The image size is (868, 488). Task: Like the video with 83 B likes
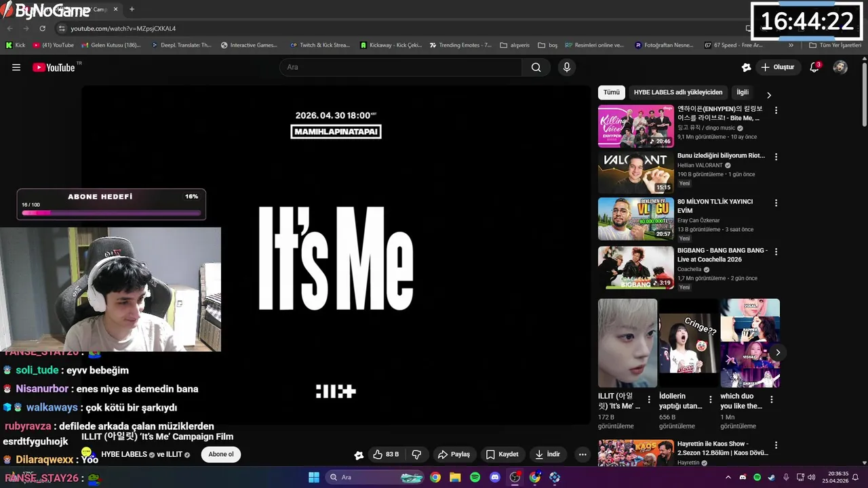386,454
